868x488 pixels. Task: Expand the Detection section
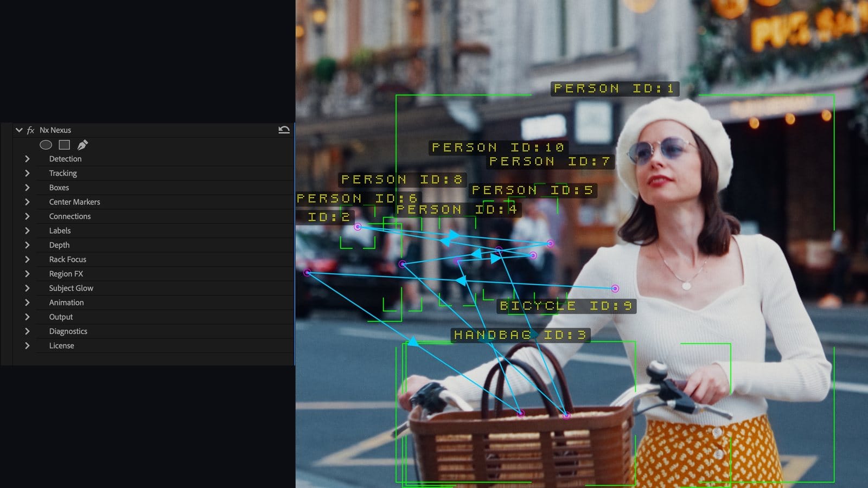[27, 159]
